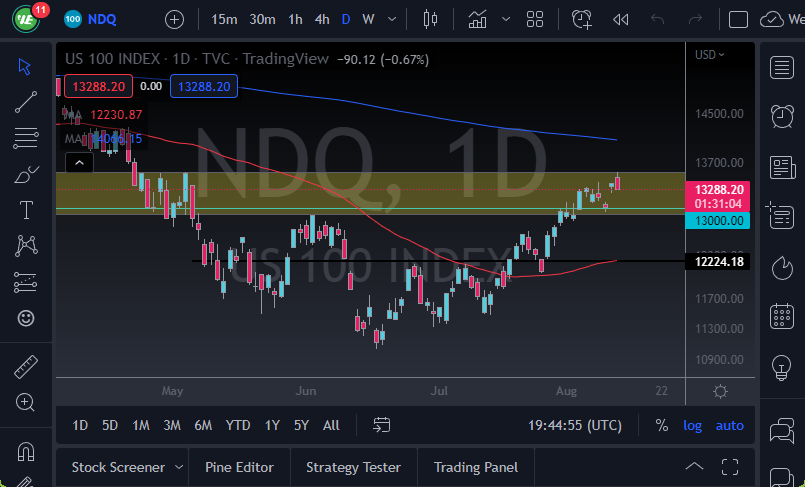Select the 4h timeframe button

(321, 19)
